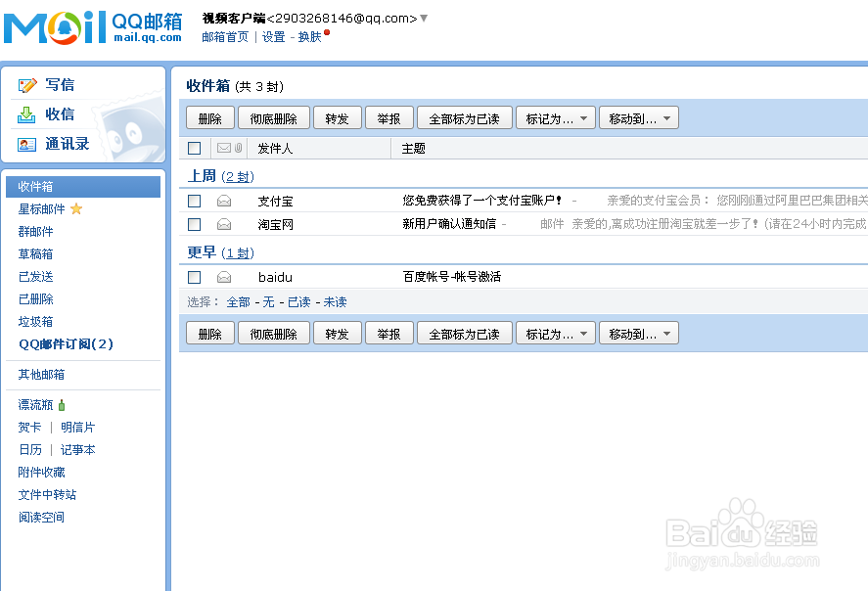Open 已删除 folder
The image size is (868, 591).
35,298
